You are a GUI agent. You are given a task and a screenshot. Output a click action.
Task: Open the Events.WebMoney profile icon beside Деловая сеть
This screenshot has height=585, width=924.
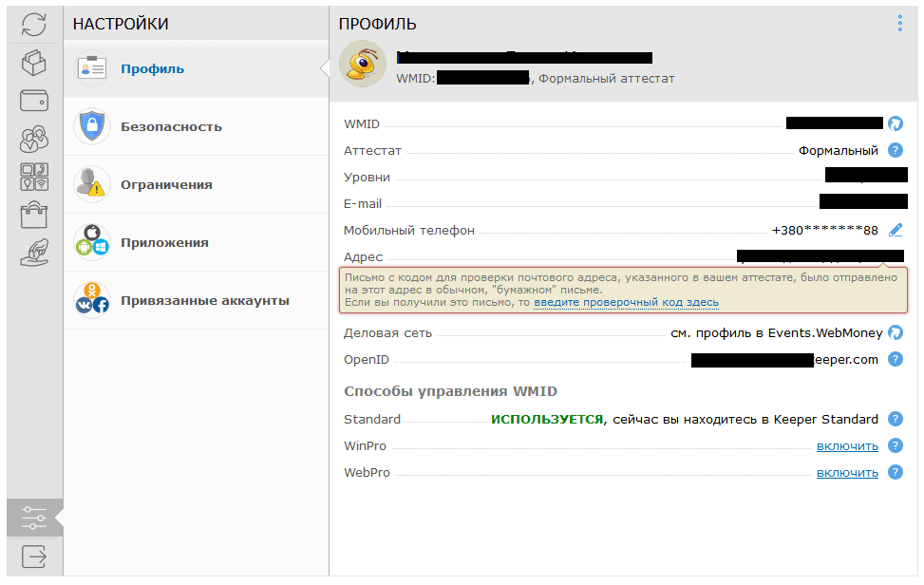pyautogui.click(x=895, y=332)
